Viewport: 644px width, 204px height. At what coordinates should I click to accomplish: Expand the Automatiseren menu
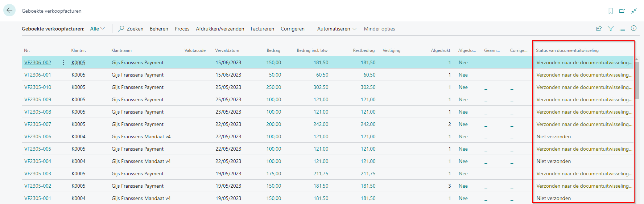(337, 29)
